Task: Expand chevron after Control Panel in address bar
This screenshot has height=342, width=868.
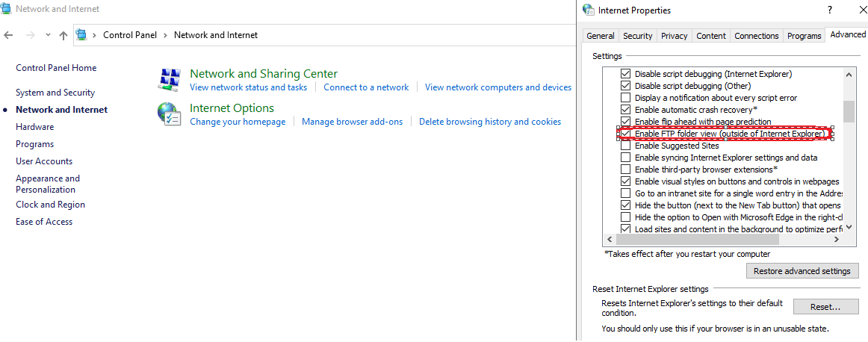Action: [166, 35]
